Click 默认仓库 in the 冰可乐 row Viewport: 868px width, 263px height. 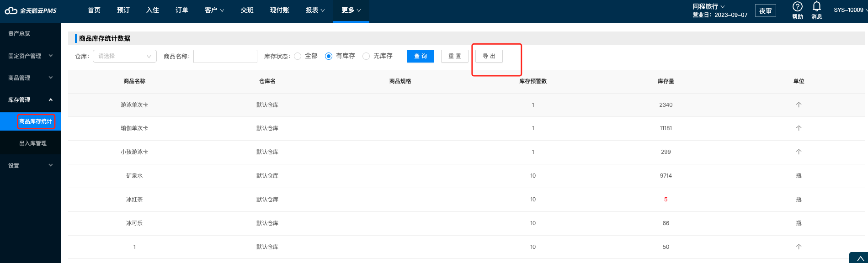(x=267, y=223)
